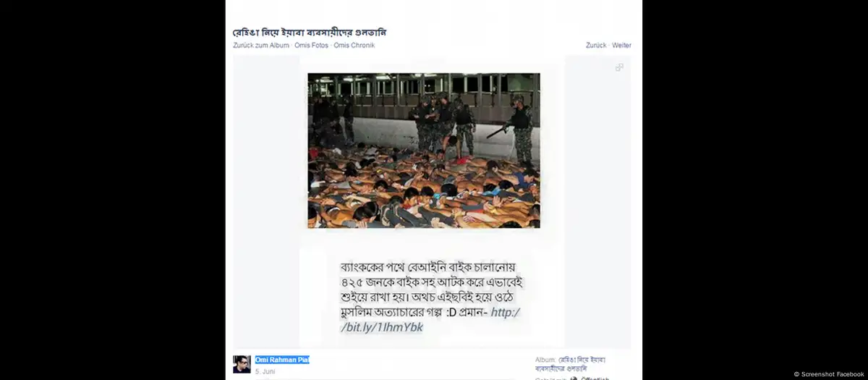The height and width of the screenshot is (380, 868).
Task: Open Omi Rahman Pial's profile picture
Action: tap(242, 364)
